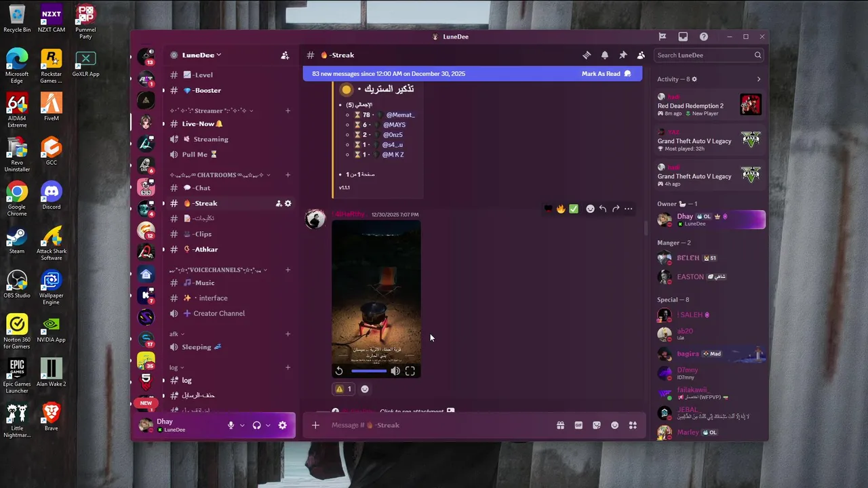Open the sticker picker
868x488 pixels.
pyautogui.click(x=597, y=425)
